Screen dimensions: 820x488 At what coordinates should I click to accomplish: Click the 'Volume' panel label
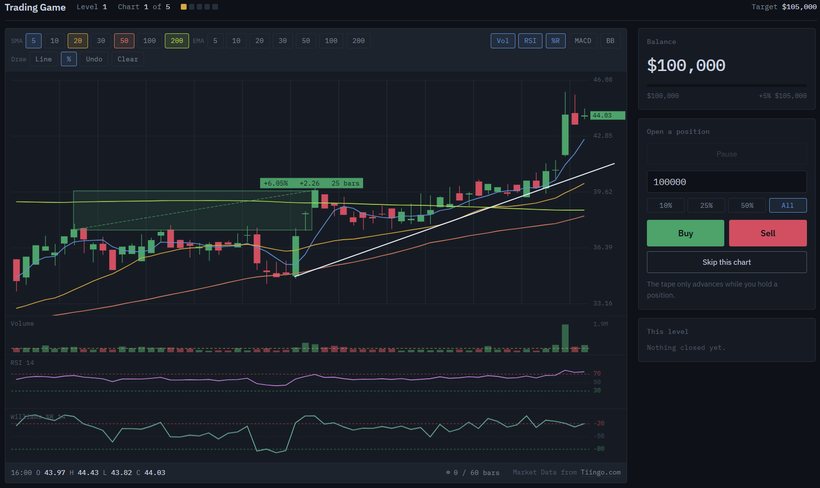click(22, 324)
